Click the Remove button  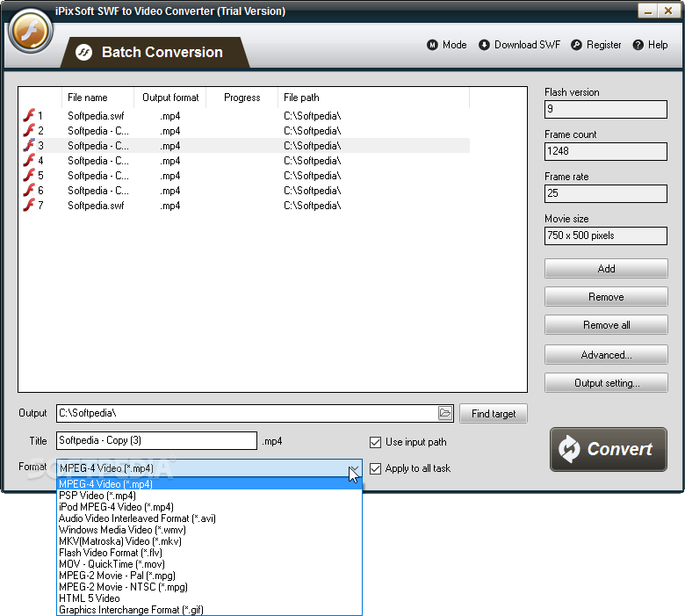(x=606, y=297)
